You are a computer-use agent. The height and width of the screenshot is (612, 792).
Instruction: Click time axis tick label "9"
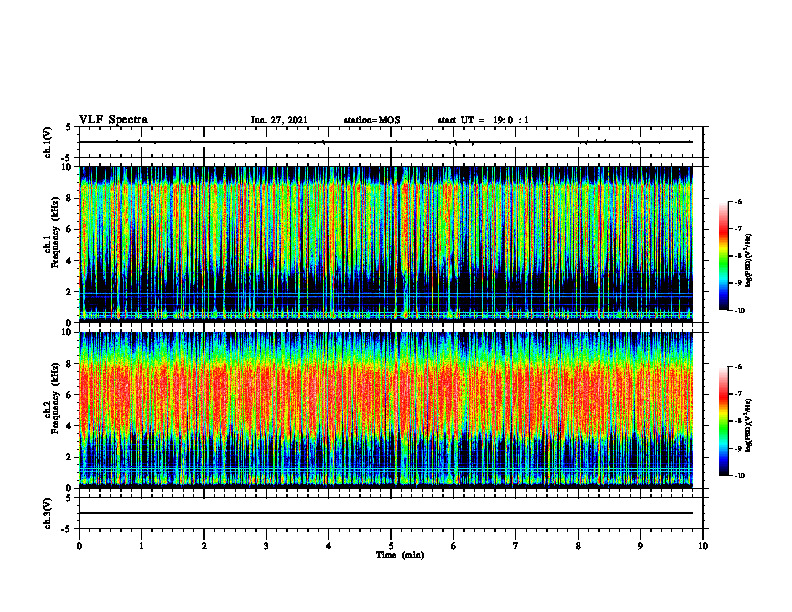[x=640, y=546]
